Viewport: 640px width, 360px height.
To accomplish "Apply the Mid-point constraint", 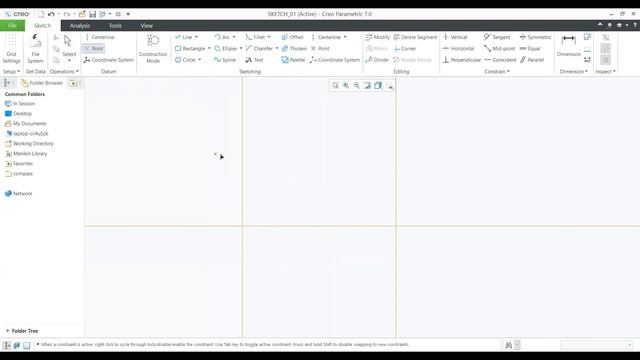I will tap(500, 49).
